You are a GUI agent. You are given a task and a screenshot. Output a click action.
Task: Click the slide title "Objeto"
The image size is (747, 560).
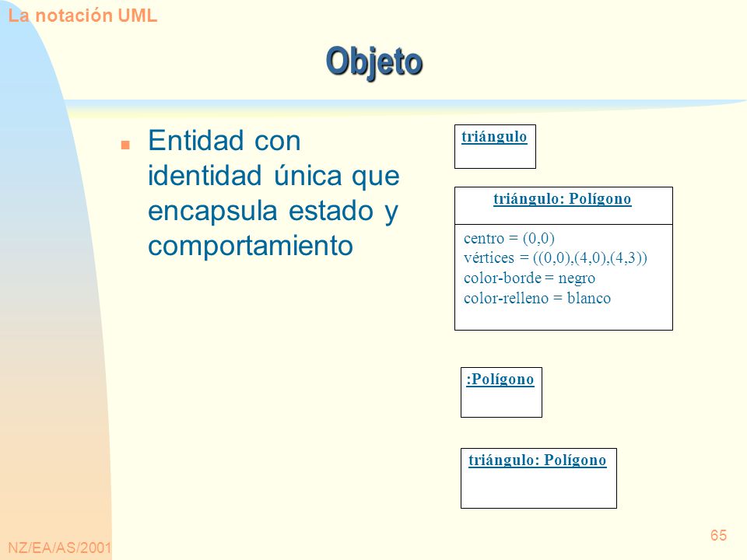tap(374, 62)
